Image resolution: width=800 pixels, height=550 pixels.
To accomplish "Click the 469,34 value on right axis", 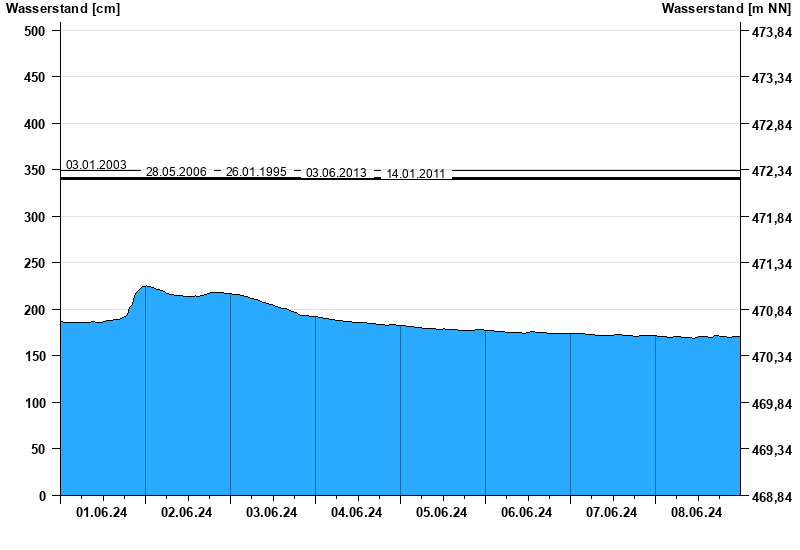I will pyautogui.click(x=772, y=451).
